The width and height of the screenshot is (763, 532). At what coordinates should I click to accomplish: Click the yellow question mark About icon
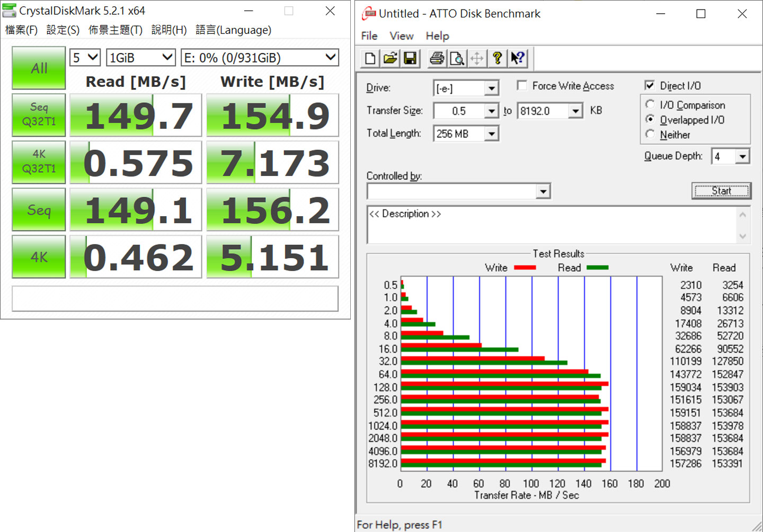point(497,58)
